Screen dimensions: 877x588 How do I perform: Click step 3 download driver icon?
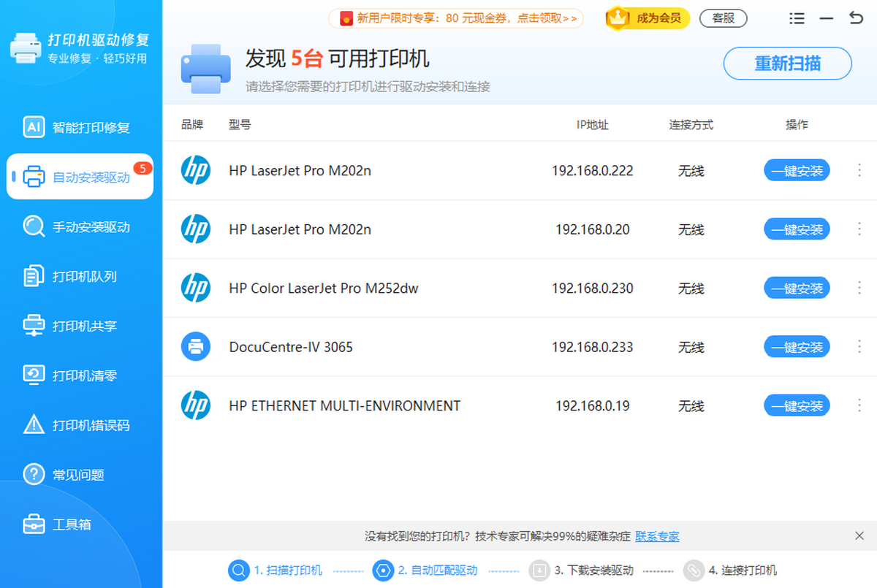pos(539,570)
